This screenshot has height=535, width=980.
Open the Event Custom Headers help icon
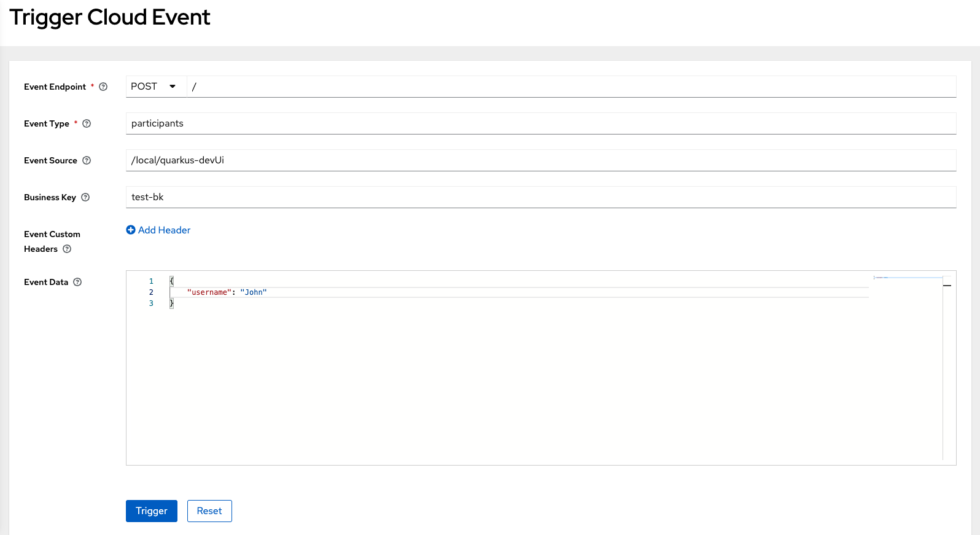pyautogui.click(x=66, y=249)
